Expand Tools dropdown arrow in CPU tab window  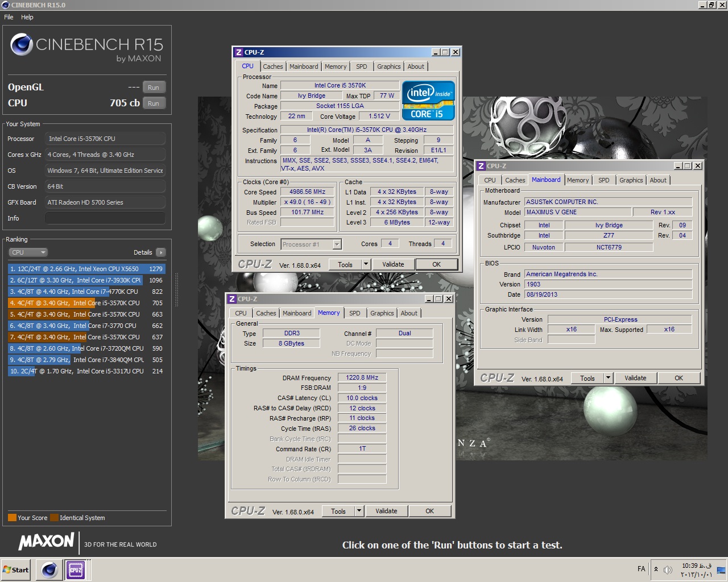click(366, 264)
